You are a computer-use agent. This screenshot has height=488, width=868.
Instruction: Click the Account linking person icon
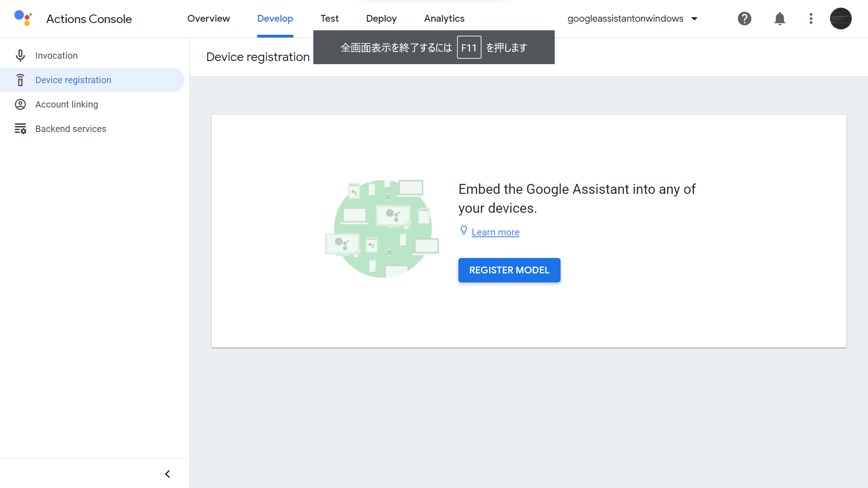(20, 104)
